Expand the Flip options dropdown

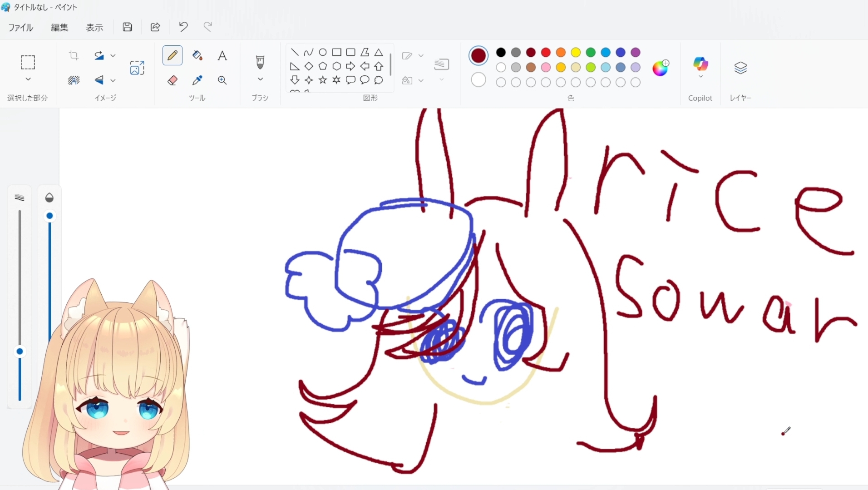pos(113,80)
